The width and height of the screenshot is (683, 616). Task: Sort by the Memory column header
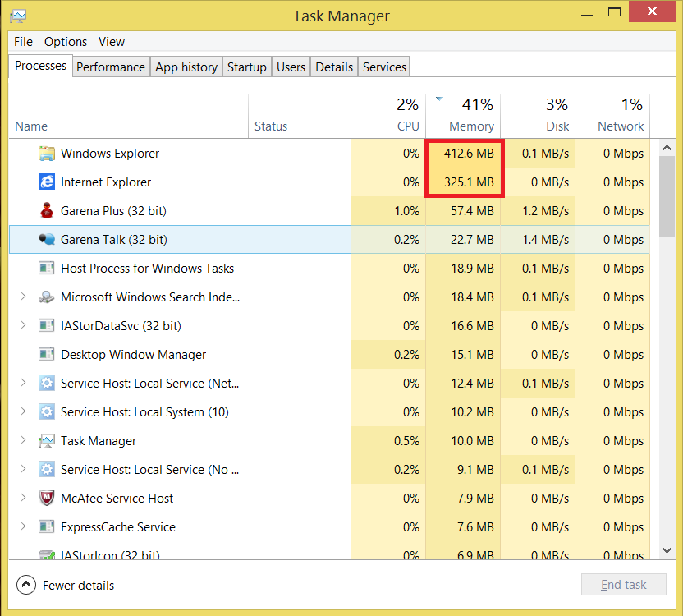point(463,117)
